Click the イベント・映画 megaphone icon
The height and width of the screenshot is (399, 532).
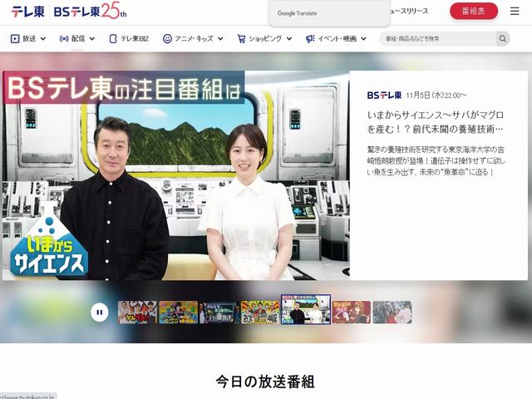click(310, 39)
